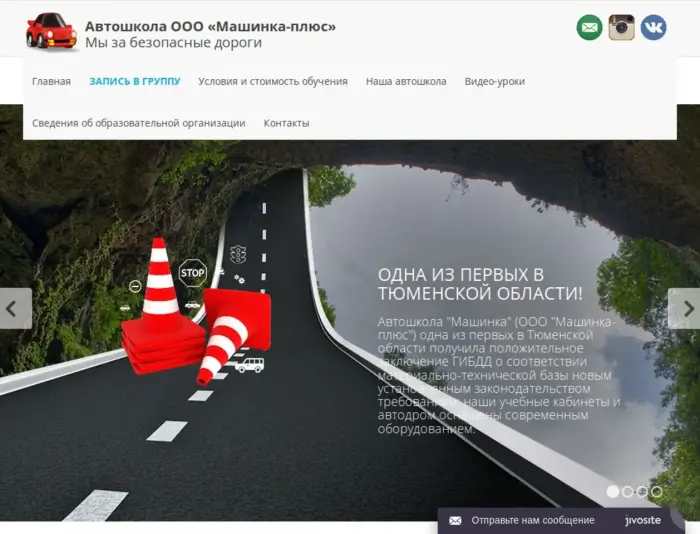Select the third slider dot

pyautogui.click(x=643, y=491)
